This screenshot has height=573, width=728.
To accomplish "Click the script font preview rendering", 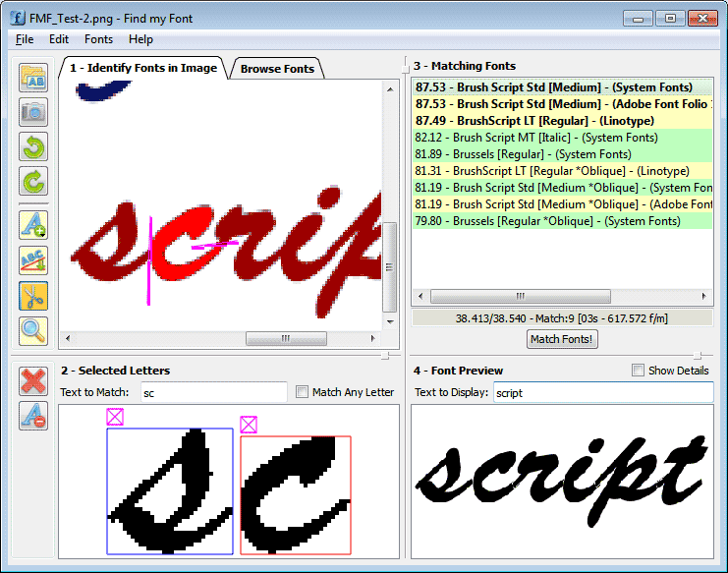I will click(x=562, y=481).
